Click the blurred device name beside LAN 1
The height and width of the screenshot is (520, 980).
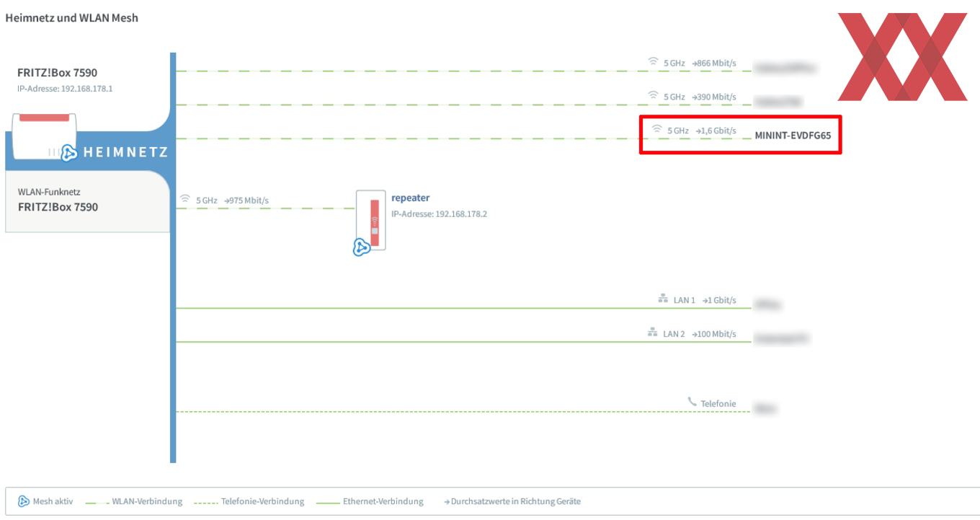click(768, 305)
